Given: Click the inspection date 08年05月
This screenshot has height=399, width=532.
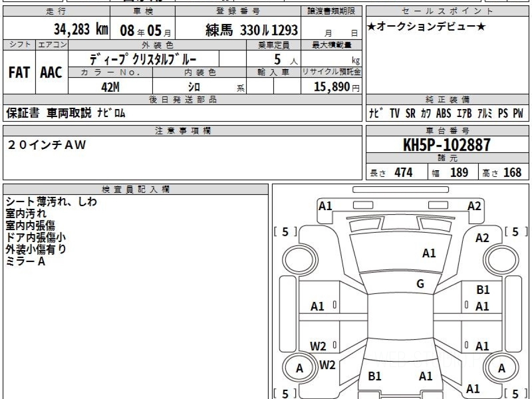Looking at the screenshot, I should pyautogui.click(x=145, y=31).
